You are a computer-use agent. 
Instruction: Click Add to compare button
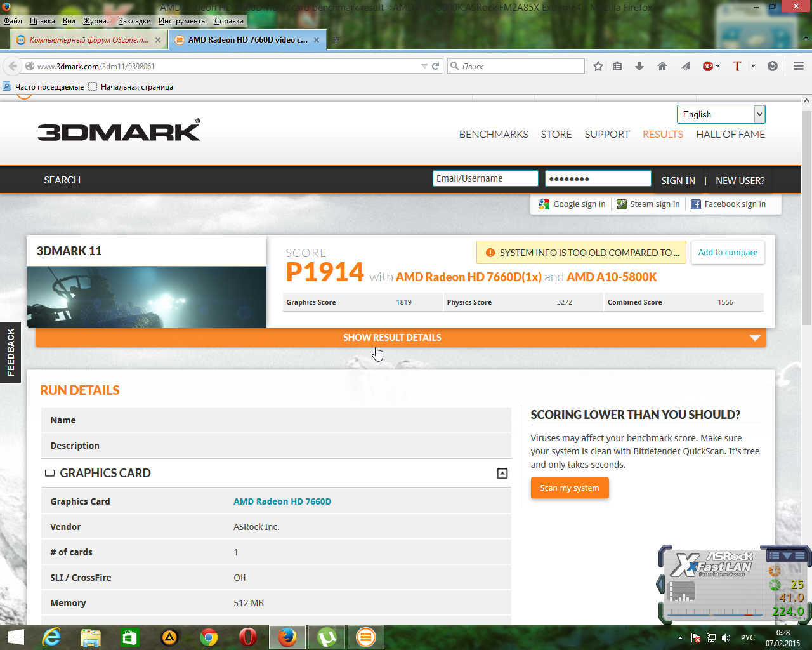pos(728,252)
